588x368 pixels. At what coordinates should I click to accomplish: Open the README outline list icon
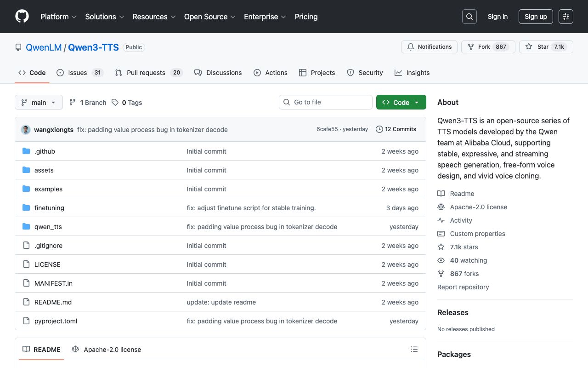click(414, 350)
